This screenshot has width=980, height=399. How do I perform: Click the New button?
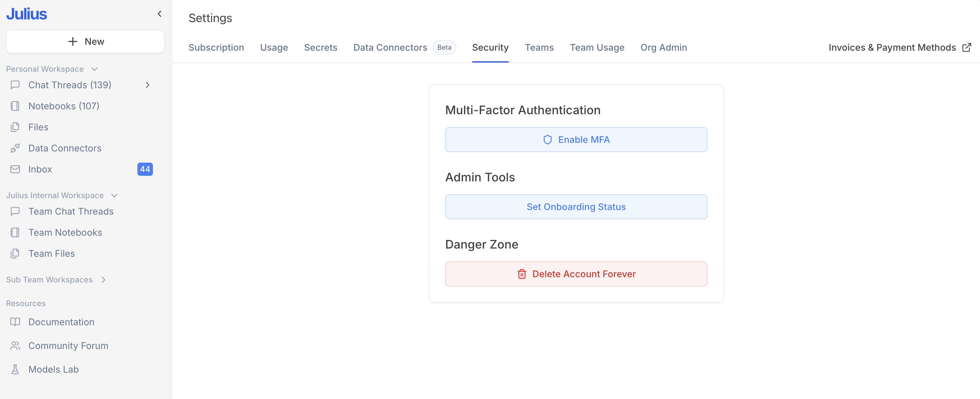pyautogui.click(x=85, y=41)
